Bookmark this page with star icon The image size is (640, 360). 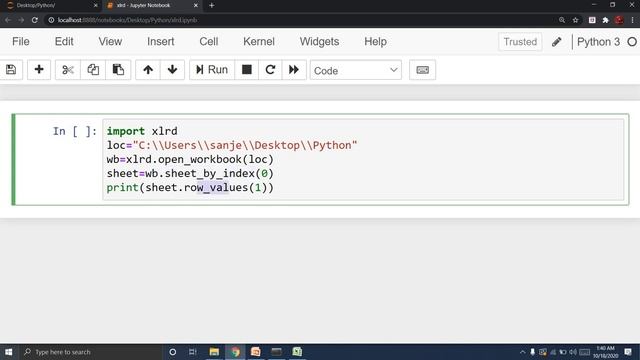pos(576,20)
